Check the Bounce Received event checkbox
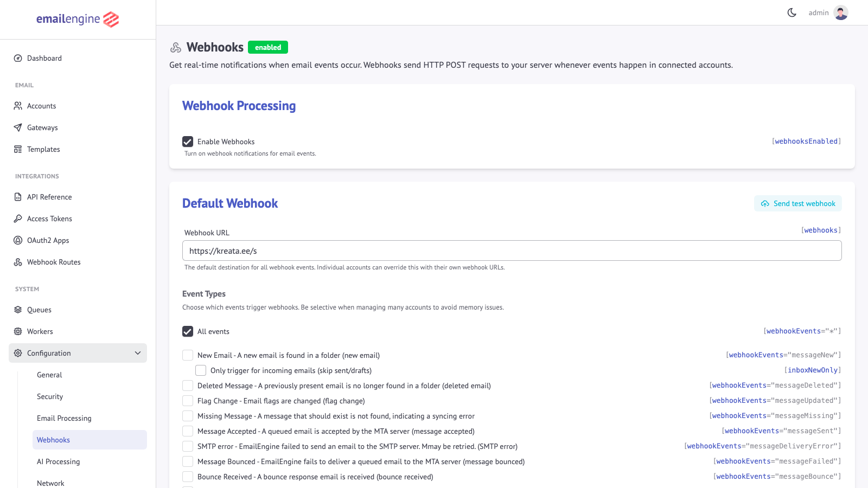Screen dimensions: 868x488 tap(188, 477)
